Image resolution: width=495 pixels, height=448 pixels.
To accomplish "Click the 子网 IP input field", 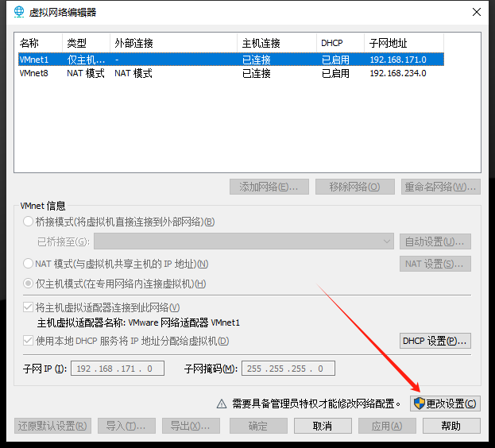I will coord(118,369).
